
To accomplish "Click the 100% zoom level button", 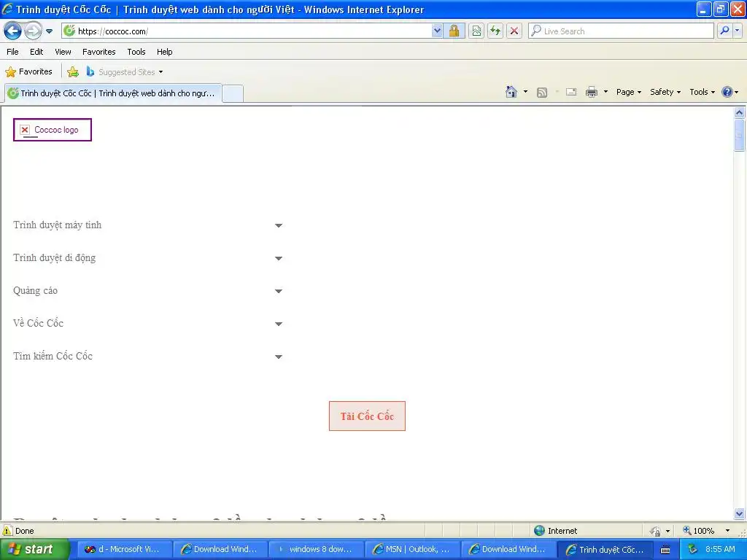I will point(698,531).
